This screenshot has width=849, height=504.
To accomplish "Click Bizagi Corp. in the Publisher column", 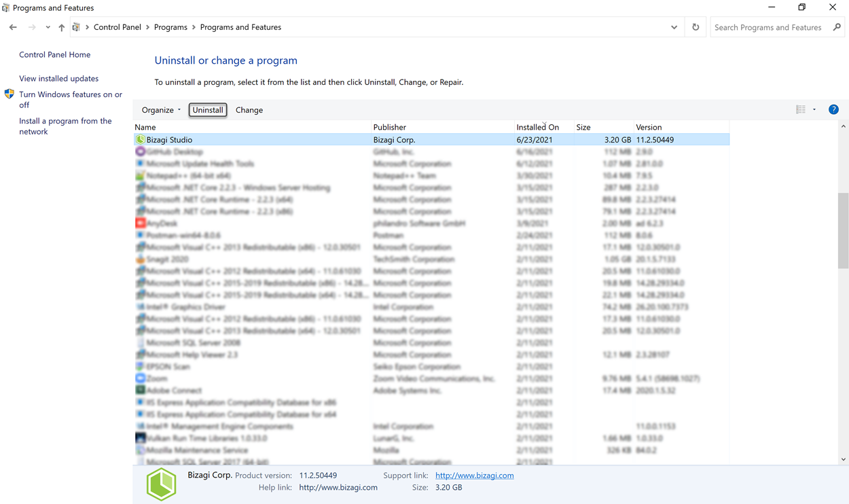I will pyautogui.click(x=394, y=140).
